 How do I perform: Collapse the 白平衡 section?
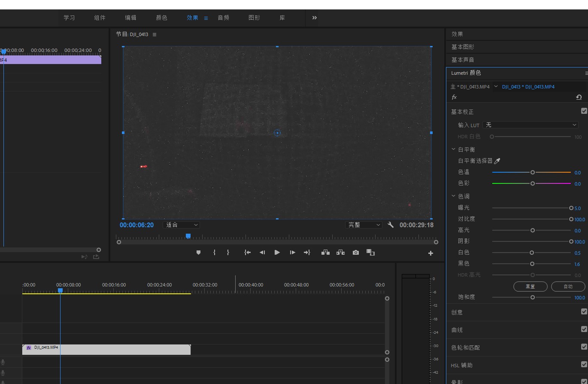[x=453, y=149]
